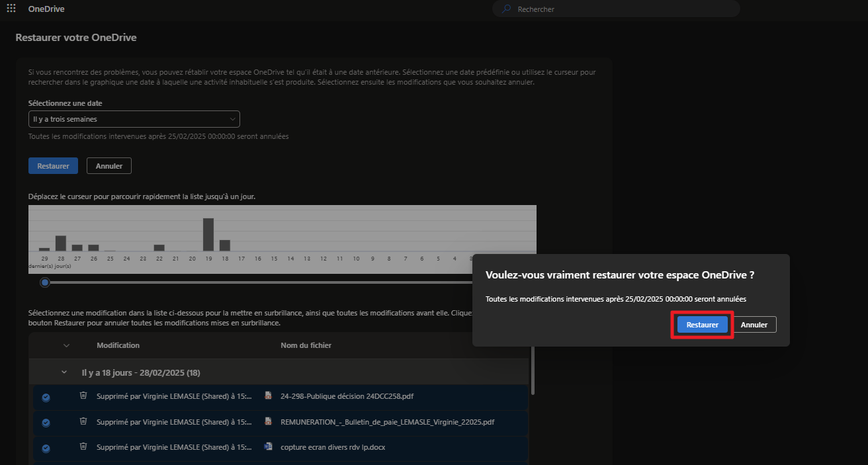Click the search magnifier icon
Viewport: 868px width, 465px height.
point(507,9)
